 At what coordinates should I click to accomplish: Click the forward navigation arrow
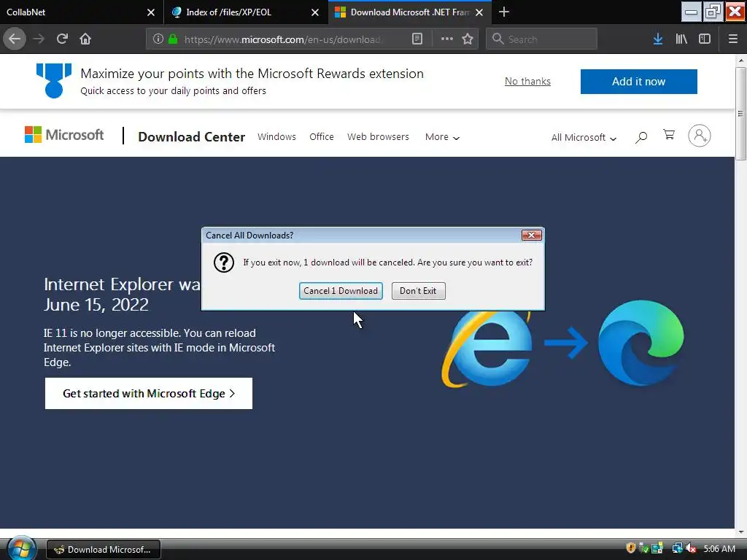click(39, 39)
